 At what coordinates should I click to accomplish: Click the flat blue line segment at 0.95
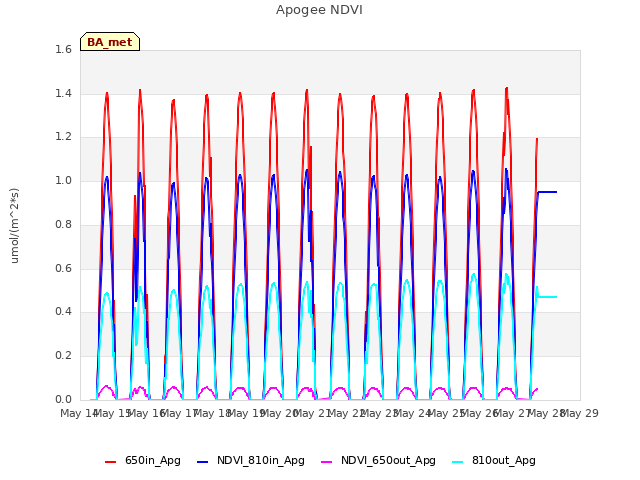pyautogui.click(x=548, y=192)
